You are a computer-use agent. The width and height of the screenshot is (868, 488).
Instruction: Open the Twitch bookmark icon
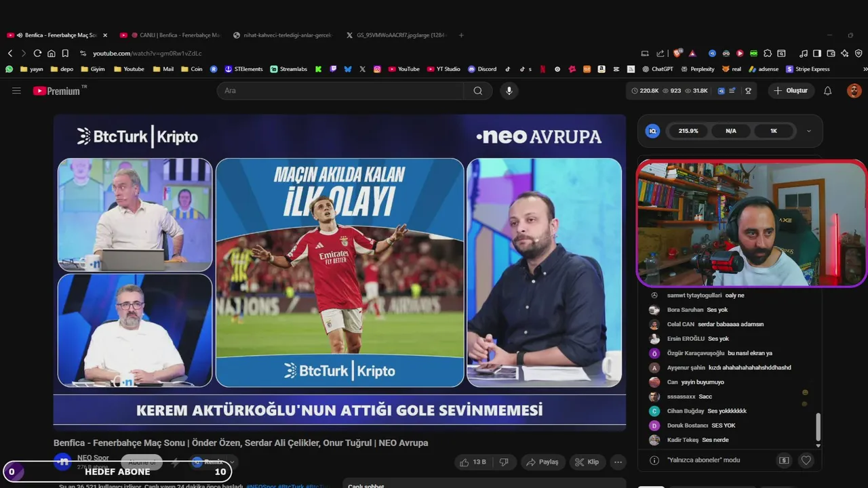(x=333, y=69)
